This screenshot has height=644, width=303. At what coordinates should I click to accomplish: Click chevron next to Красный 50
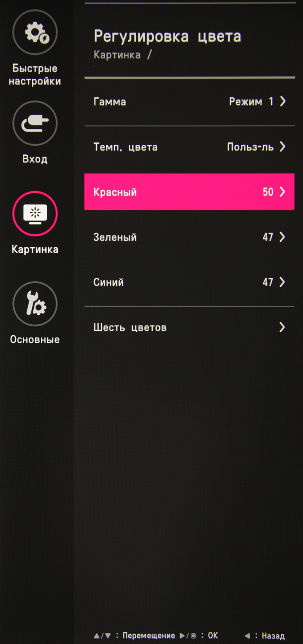tap(283, 192)
